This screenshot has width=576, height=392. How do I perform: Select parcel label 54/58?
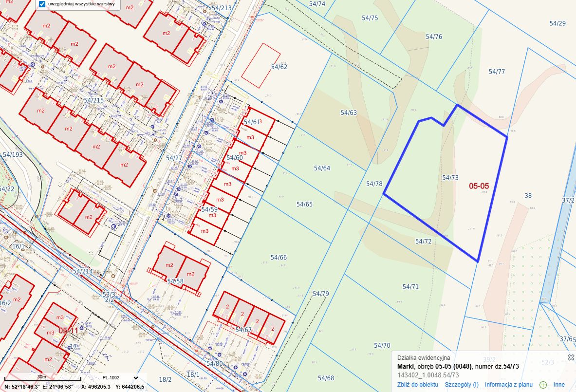tap(175, 281)
